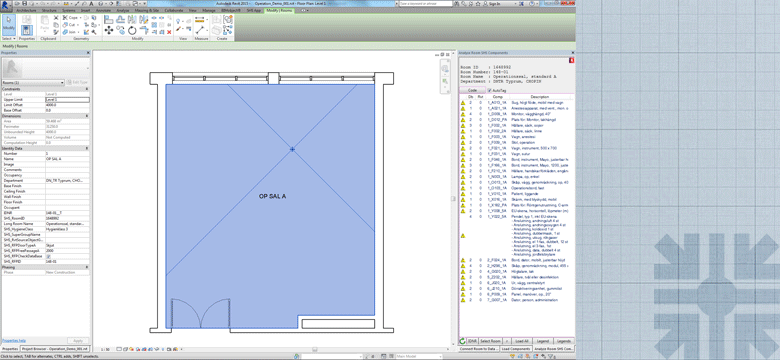Image resolution: width=780 pixels, height=360 pixels.
Task: Collapse the Constraints section
Action: [x=87, y=89]
